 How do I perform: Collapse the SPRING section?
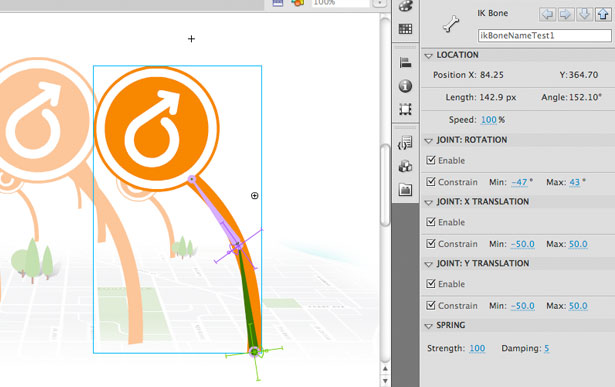tap(428, 326)
